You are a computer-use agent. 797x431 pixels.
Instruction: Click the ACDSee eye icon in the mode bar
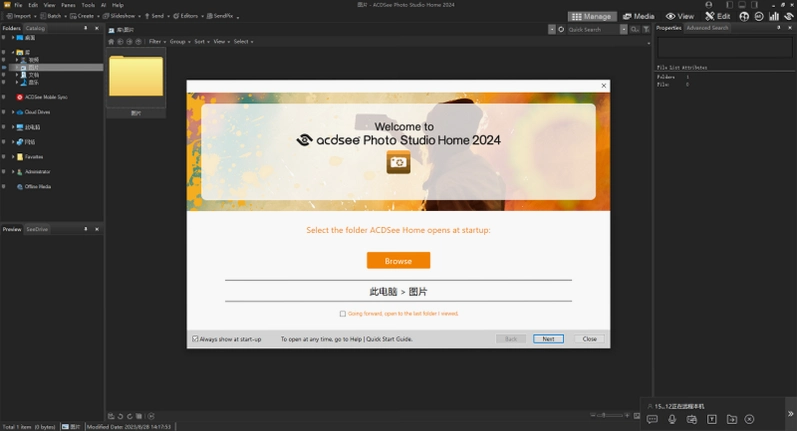click(789, 16)
